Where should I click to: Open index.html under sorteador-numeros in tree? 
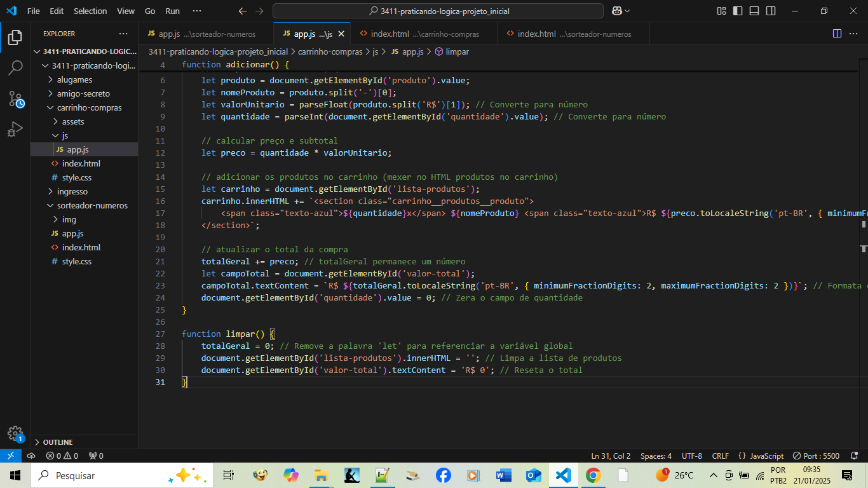[85, 247]
